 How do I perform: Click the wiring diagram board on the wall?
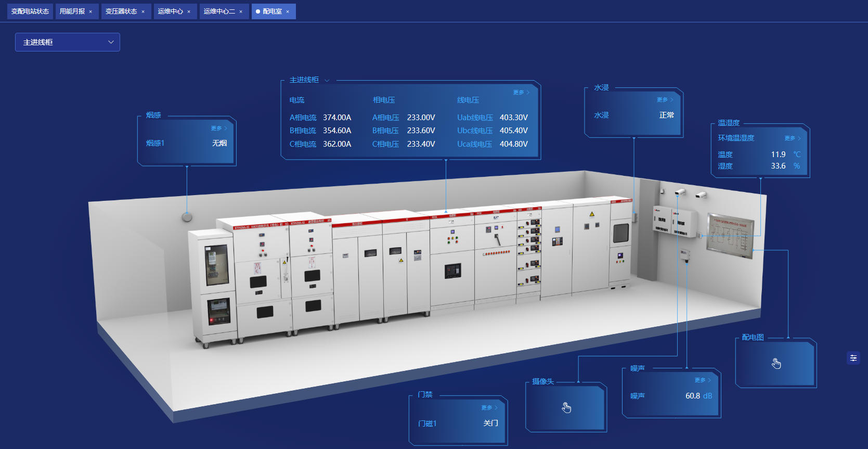coord(730,235)
